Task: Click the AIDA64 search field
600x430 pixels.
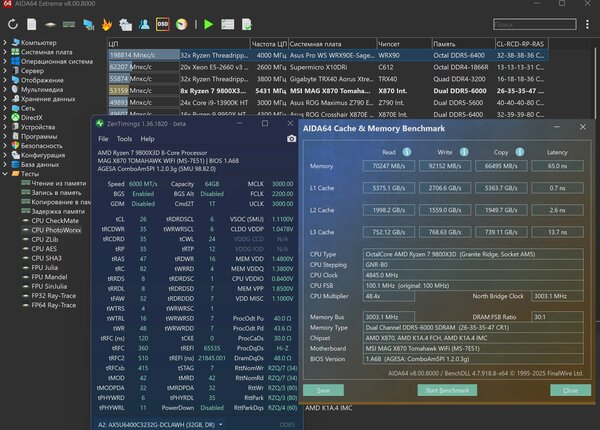Action: click(535, 24)
